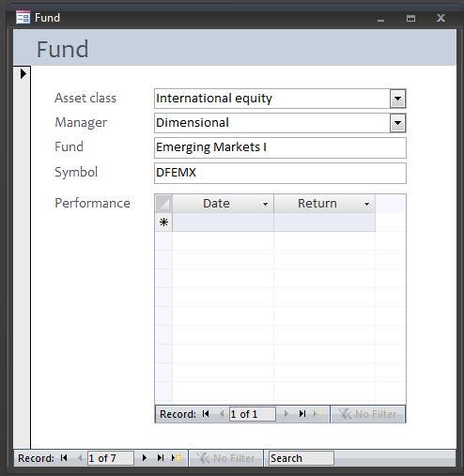Open the Manager dropdown list
Image resolution: width=464 pixels, height=476 pixels.
pyautogui.click(x=397, y=123)
